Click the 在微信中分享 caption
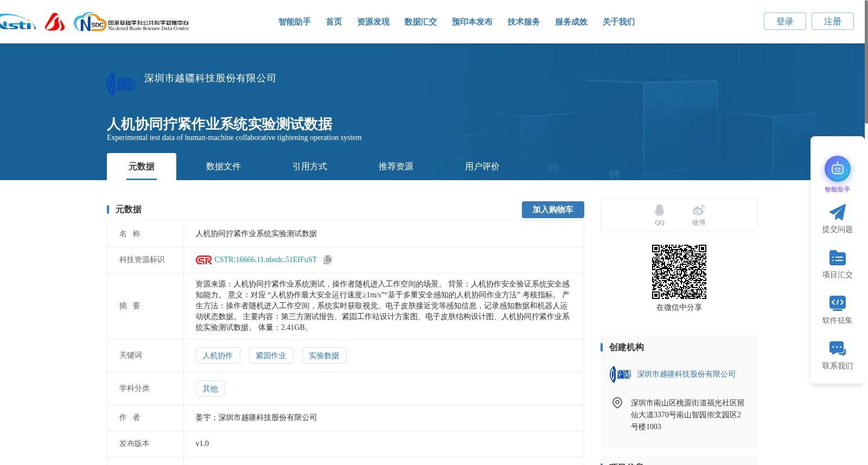868x465 pixels. 679,308
